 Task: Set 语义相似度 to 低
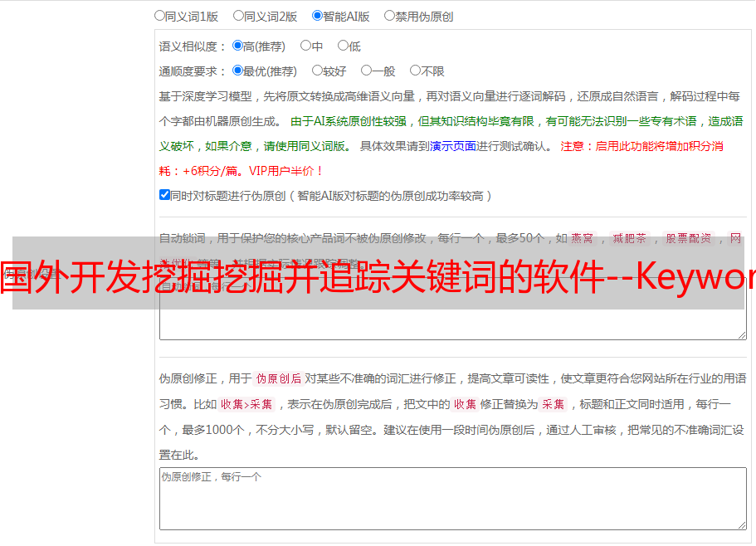click(x=343, y=46)
